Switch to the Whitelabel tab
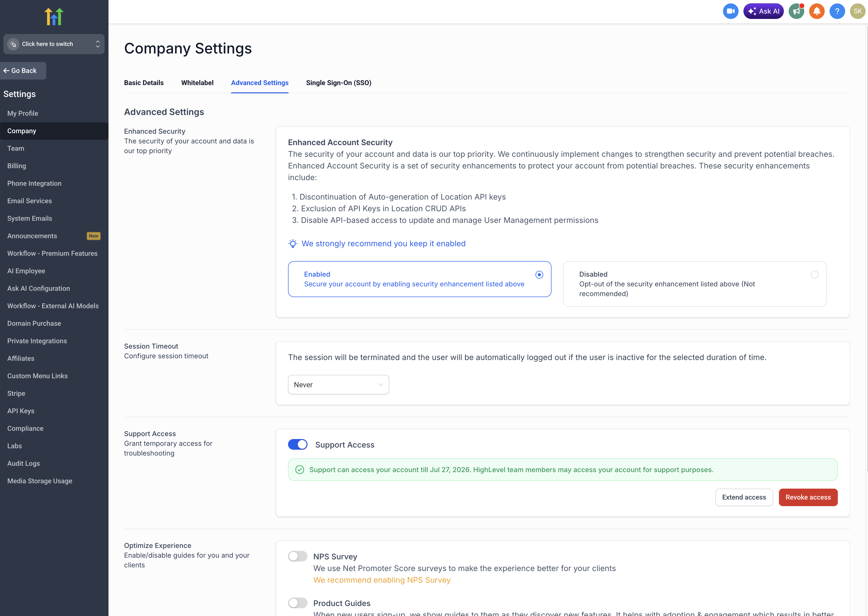 point(197,83)
